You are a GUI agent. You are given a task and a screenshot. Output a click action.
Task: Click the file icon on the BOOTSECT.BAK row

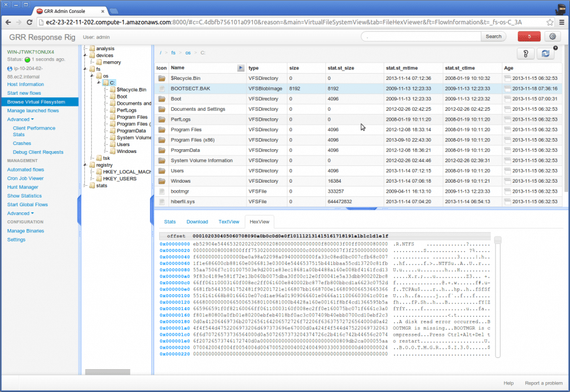pyautogui.click(x=161, y=89)
